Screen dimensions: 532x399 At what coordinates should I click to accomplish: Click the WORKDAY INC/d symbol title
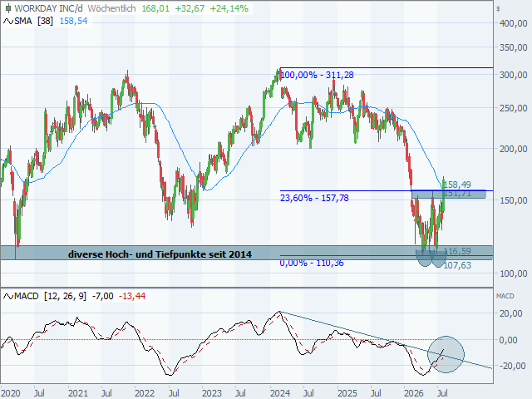[x=48, y=8]
